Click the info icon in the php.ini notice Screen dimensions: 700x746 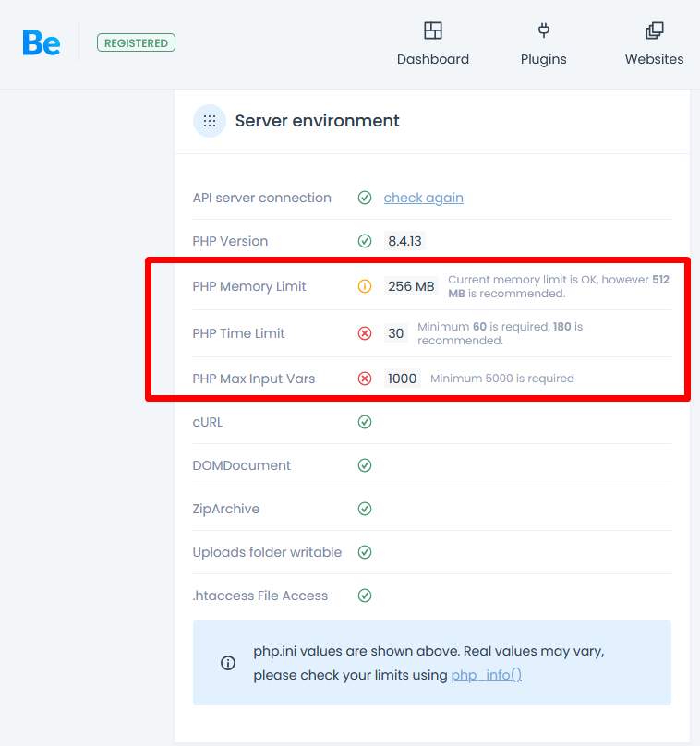pos(228,663)
